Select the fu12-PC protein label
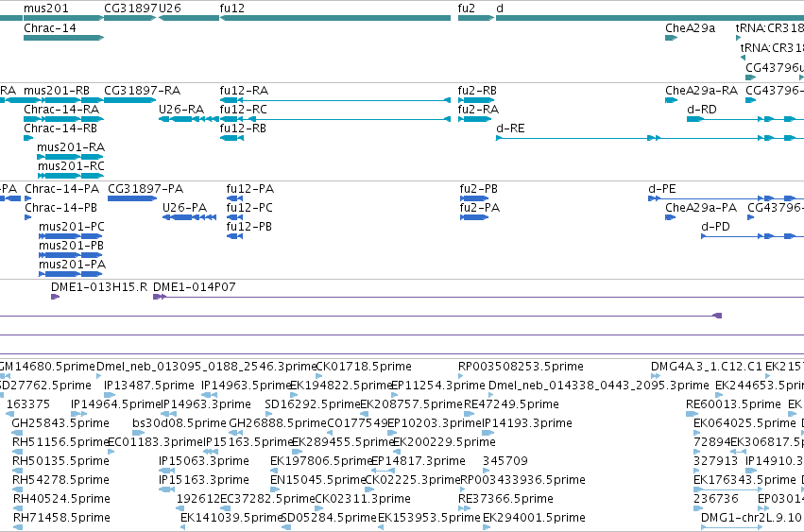Screen dimensions: 804x532 pos(249,208)
